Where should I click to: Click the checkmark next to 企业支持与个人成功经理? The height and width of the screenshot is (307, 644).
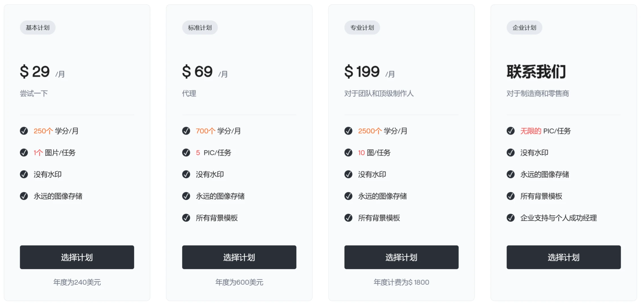(510, 218)
